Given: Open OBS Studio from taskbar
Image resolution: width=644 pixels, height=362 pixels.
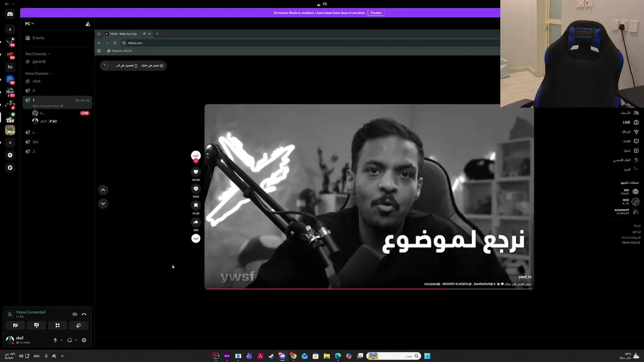Looking at the screenshot, I should pos(216,356).
